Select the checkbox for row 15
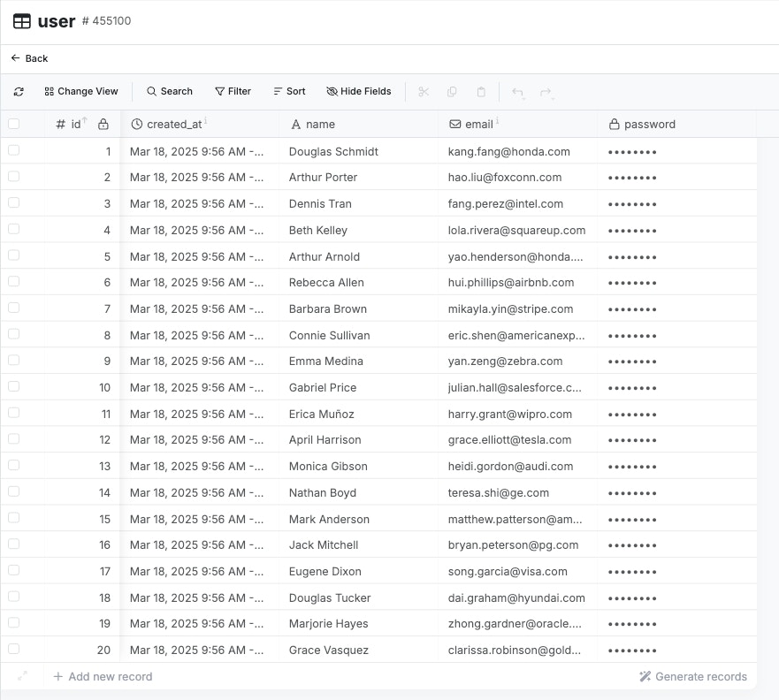 (x=14, y=518)
